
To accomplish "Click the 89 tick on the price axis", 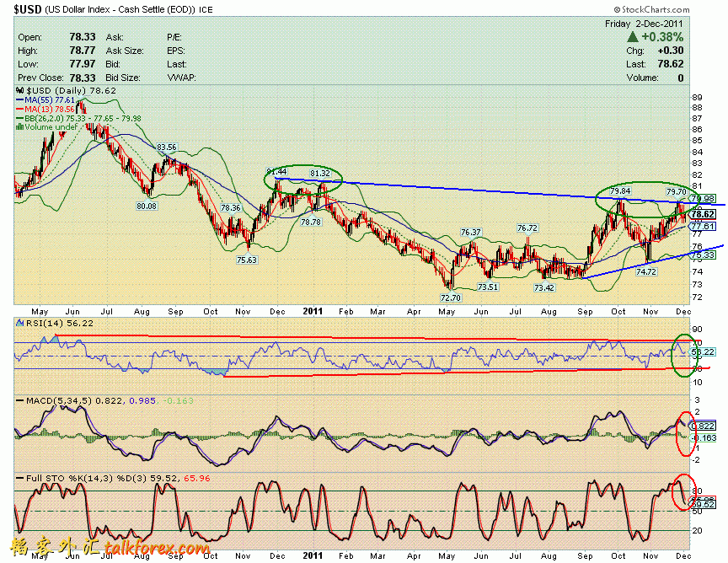I will pos(697,98).
